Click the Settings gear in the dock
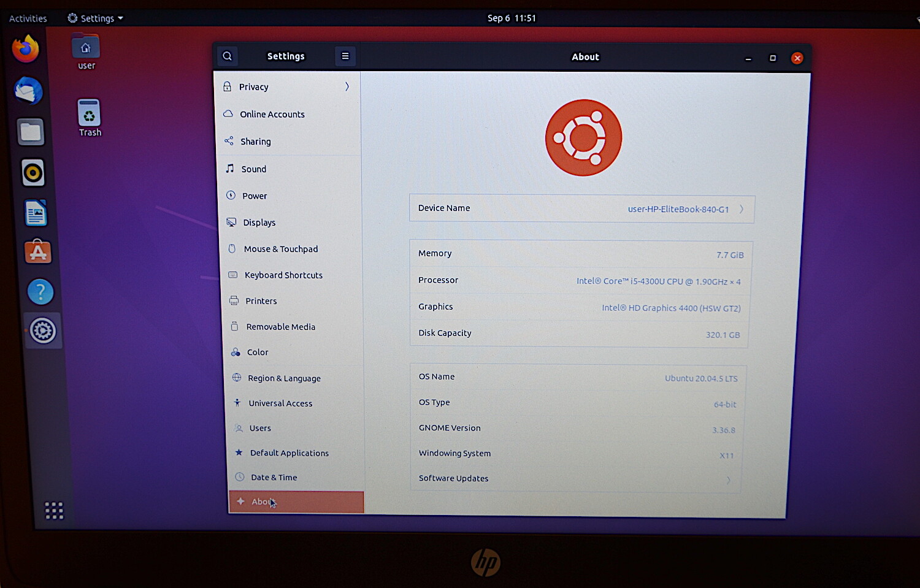The width and height of the screenshot is (920, 588). [43, 331]
